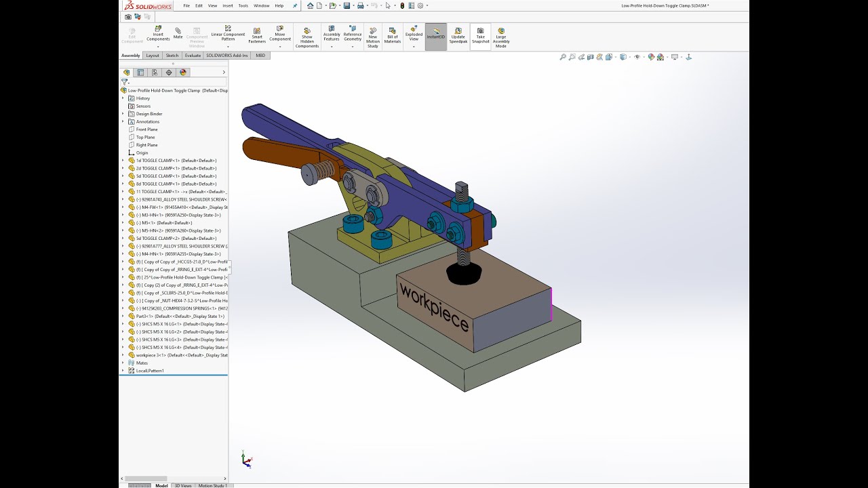Viewport: 868px width, 488px height.
Task: Open Linear Component Pattern tool
Action: click(x=228, y=34)
